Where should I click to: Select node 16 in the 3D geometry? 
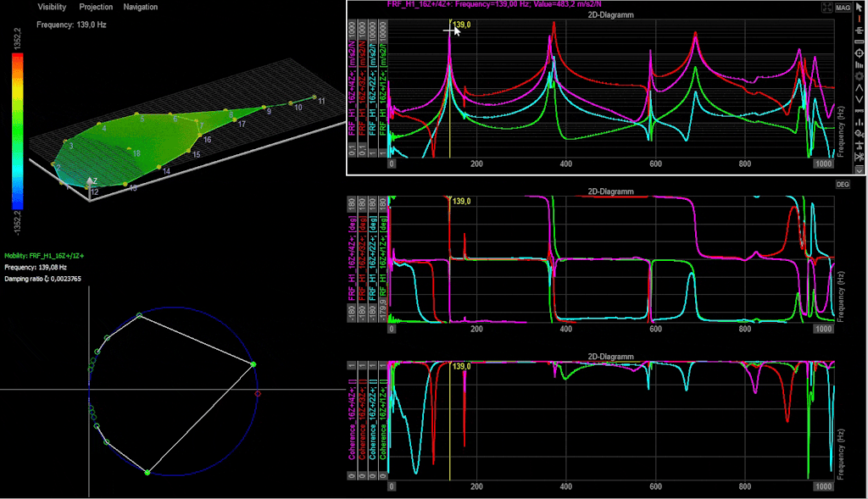(199, 135)
